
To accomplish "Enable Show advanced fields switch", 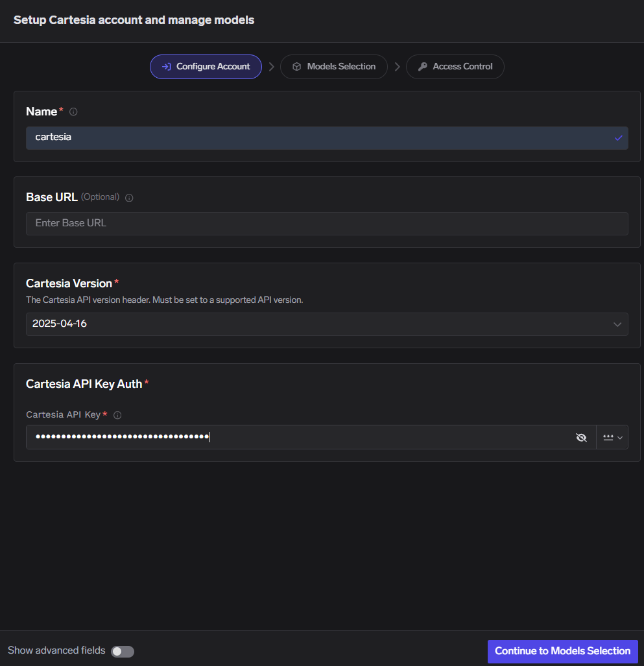I will pos(123,651).
